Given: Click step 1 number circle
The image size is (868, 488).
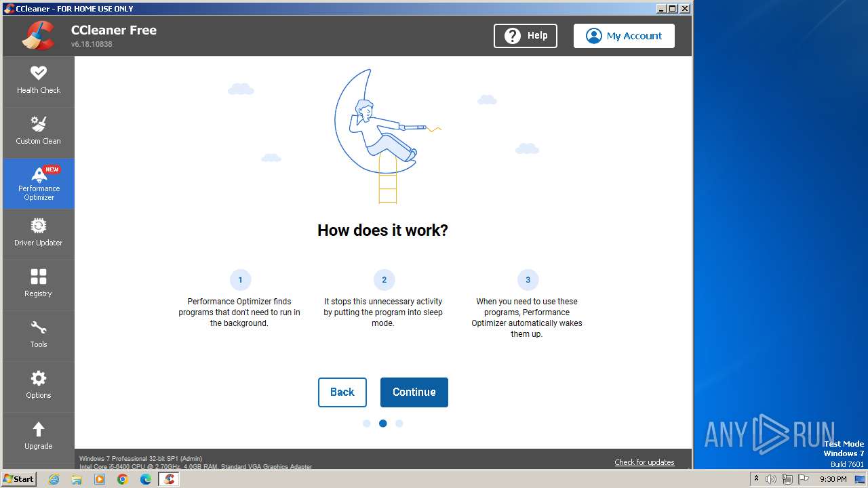Looking at the screenshot, I should pos(240,280).
